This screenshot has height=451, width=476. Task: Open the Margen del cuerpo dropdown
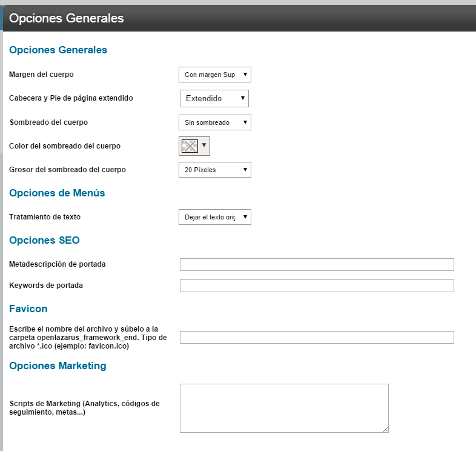click(214, 75)
